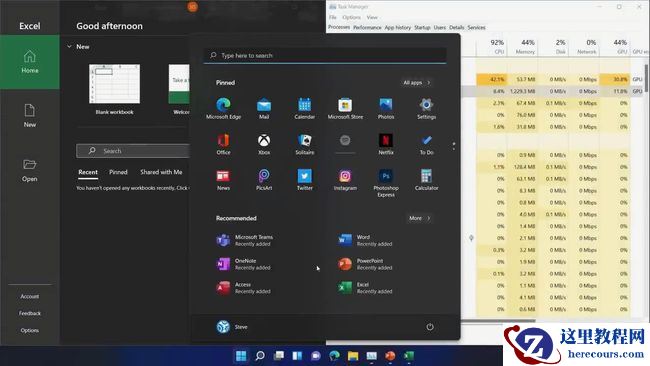
Task: Click the Start menu search box
Action: pos(325,55)
